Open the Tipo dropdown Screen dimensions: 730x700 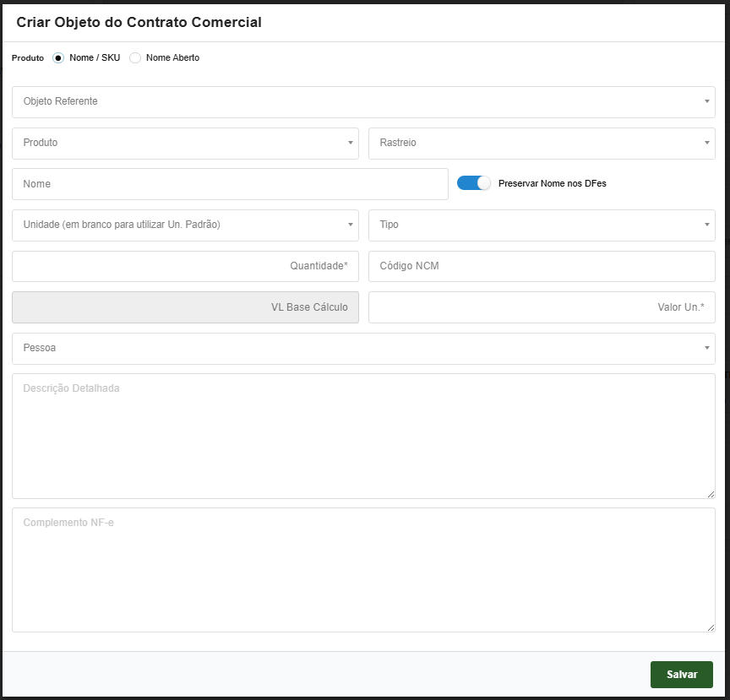(542, 225)
